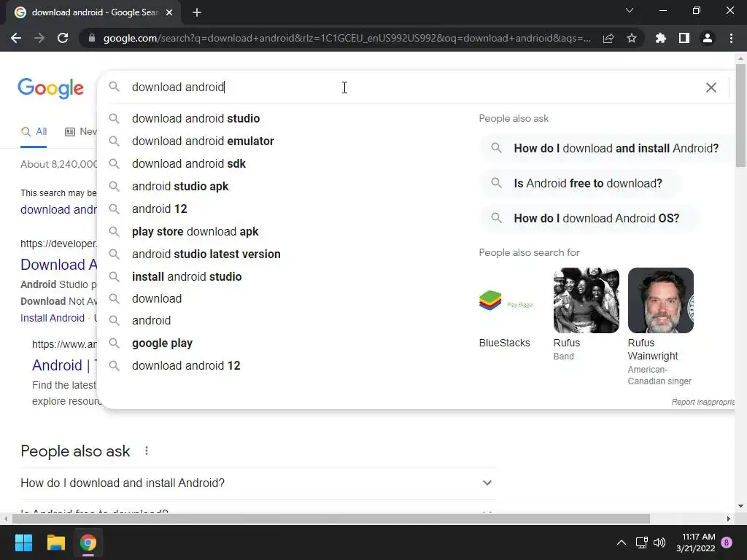Click 'Is Android free to download?' chip
The height and width of the screenshot is (560, 747).
[x=580, y=183]
